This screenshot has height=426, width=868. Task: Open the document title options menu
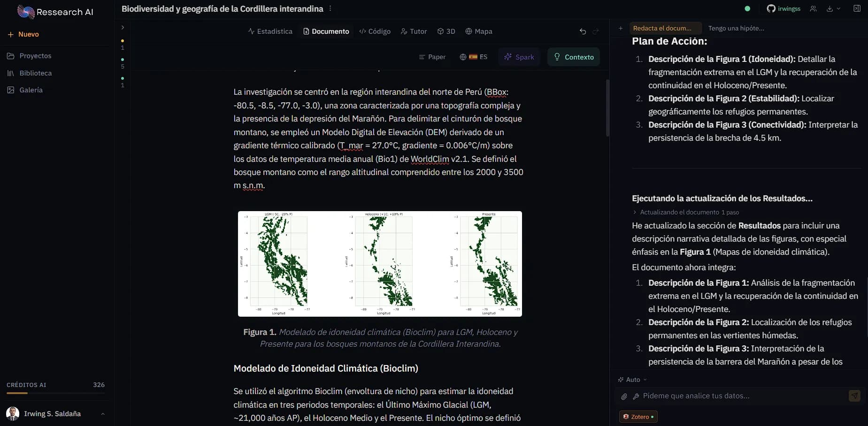coord(330,8)
